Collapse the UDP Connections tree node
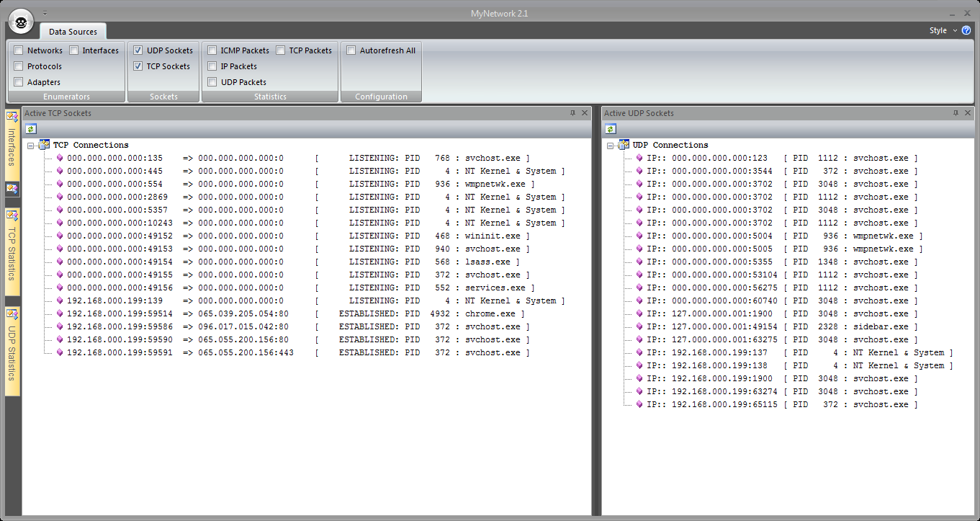Image resolution: width=980 pixels, height=521 pixels. tap(611, 146)
